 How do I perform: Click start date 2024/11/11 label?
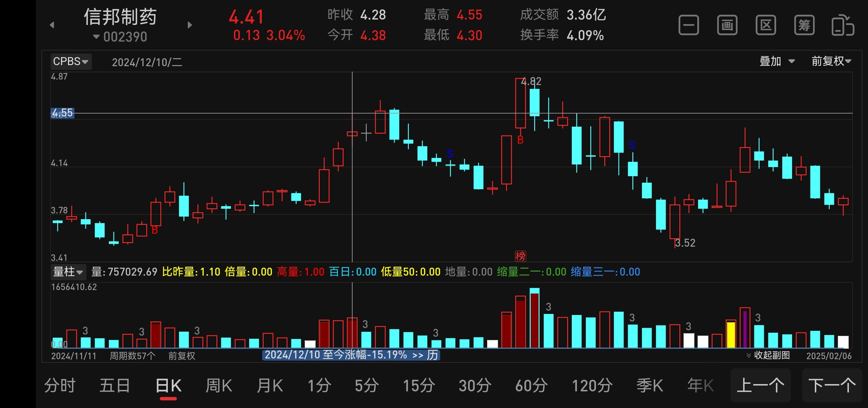pos(74,356)
